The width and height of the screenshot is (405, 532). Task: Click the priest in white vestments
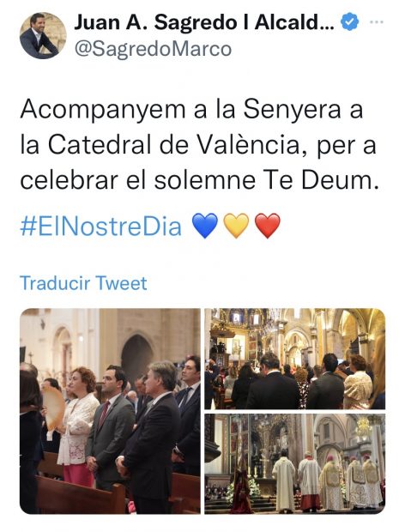pos(284,481)
